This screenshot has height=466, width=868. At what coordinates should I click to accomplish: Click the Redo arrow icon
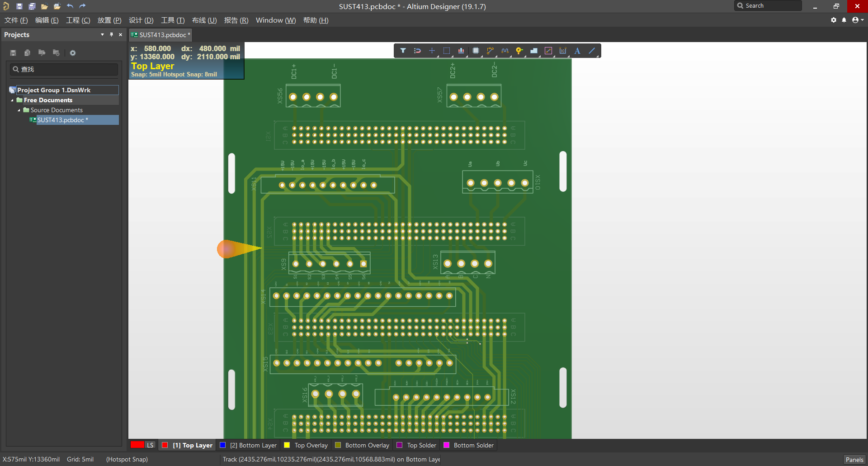pyautogui.click(x=82, y=6)
